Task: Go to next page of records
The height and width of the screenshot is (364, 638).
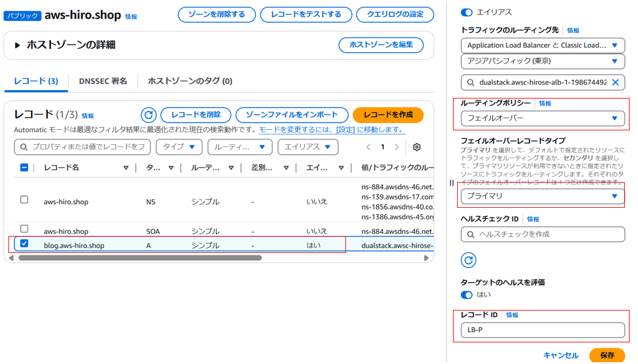Action: [396, 147]
